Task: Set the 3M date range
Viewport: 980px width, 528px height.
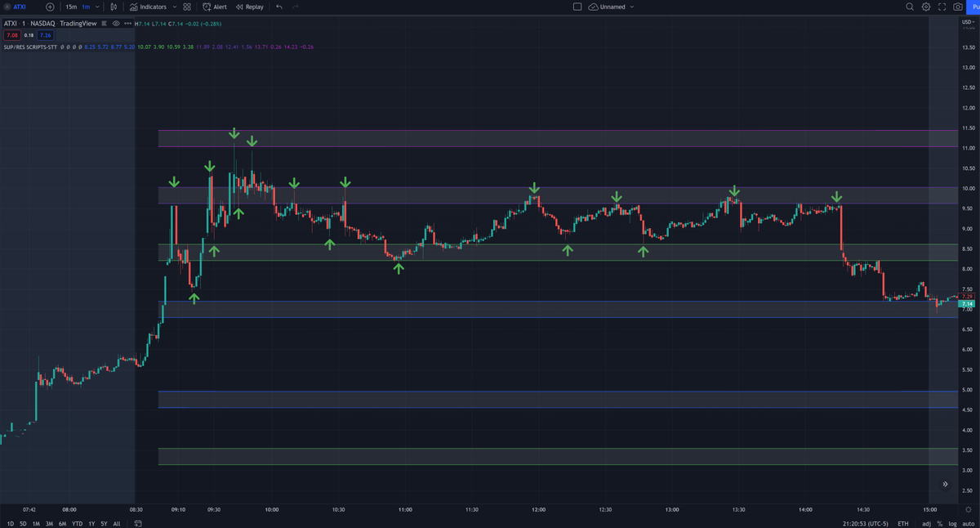Action: (49, 523)
